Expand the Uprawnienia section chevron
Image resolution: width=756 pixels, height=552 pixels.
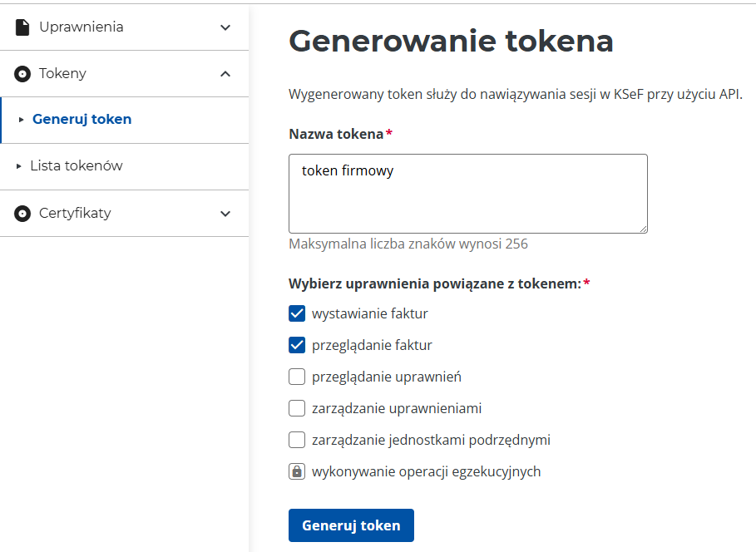coord(225,27)
